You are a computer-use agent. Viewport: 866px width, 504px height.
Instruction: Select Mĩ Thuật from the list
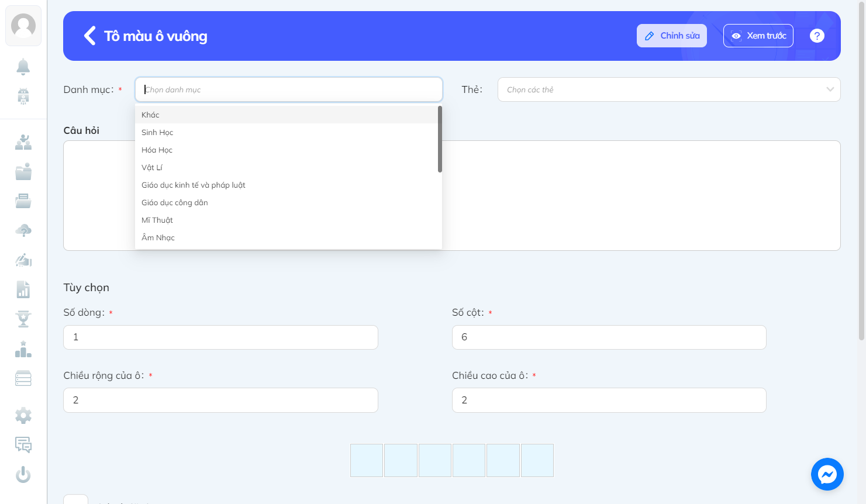click(x=287, y=220)
